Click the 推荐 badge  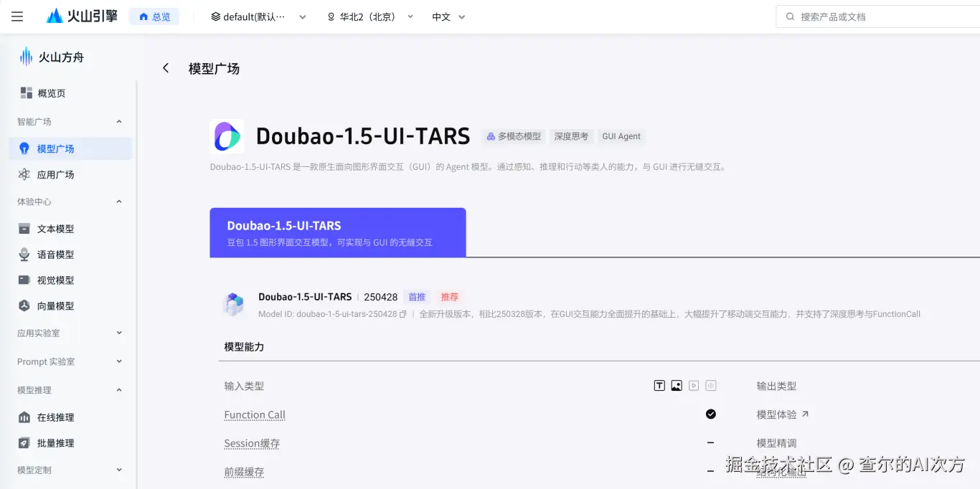450,297
